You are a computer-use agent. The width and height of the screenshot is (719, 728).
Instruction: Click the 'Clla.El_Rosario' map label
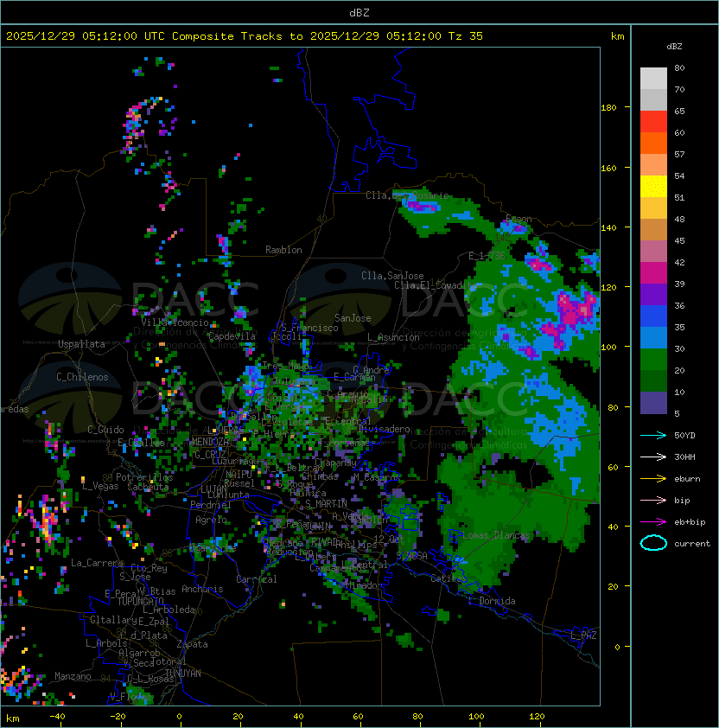(407, 195)
